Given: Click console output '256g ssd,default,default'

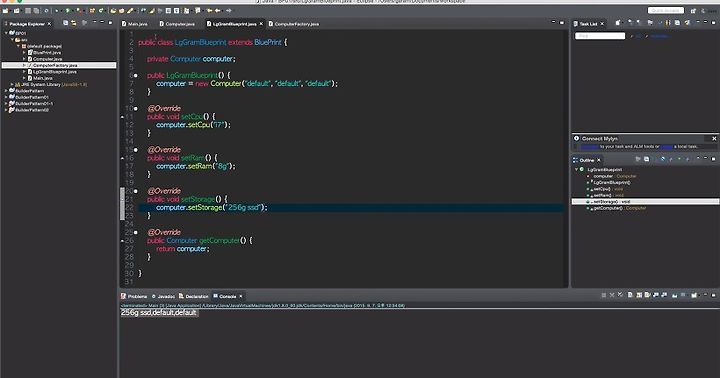Looking at the screenshot, I should (159, 313).
